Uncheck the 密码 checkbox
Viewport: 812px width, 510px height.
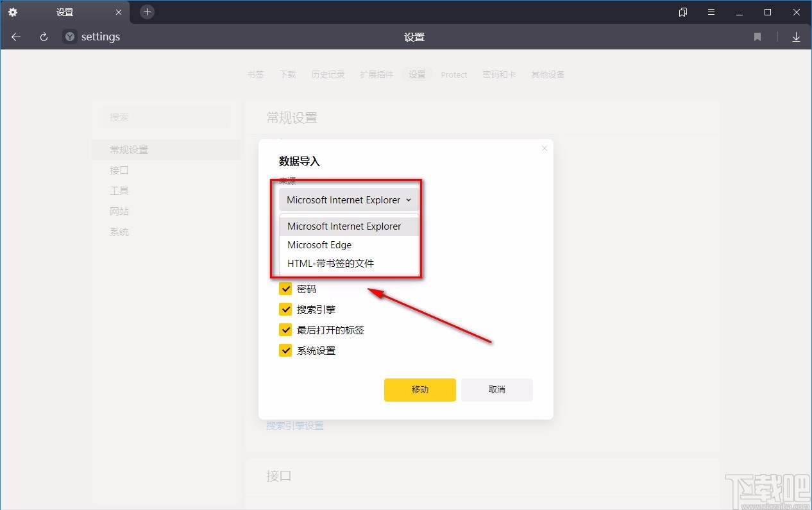coord(285,289)
